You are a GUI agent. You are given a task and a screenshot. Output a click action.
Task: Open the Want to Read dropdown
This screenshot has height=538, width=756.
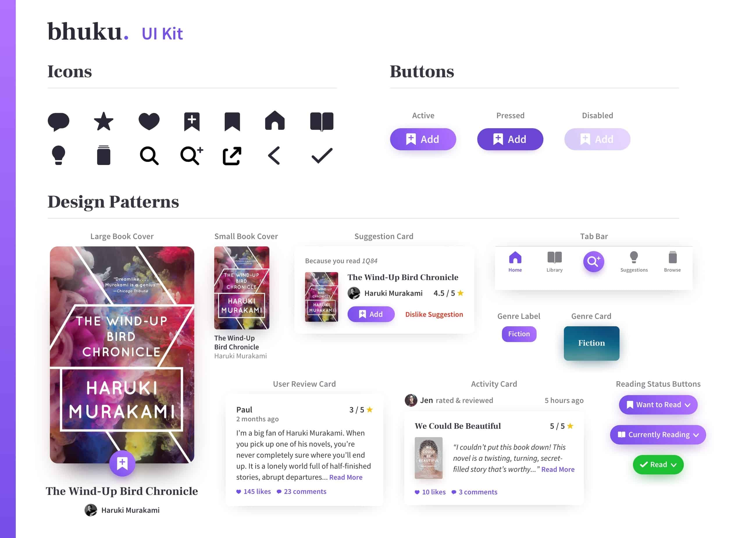tap(658, 404)
